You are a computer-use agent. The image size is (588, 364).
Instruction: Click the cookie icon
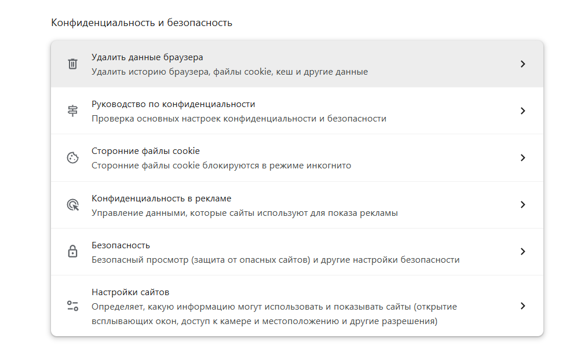point(72,157)
